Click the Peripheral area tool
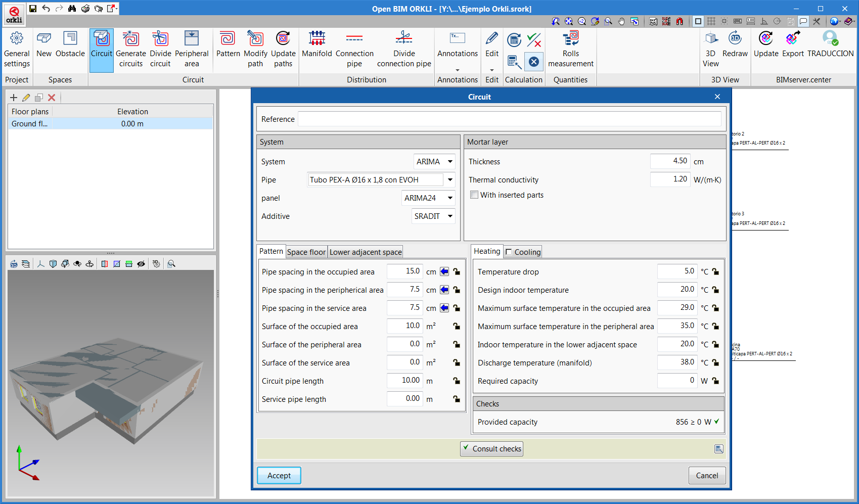859x504 pixels. coord(192,48)
